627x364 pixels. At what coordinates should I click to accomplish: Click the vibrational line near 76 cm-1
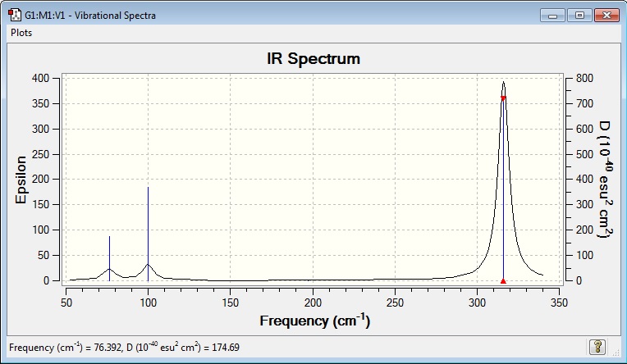point(109,258)
